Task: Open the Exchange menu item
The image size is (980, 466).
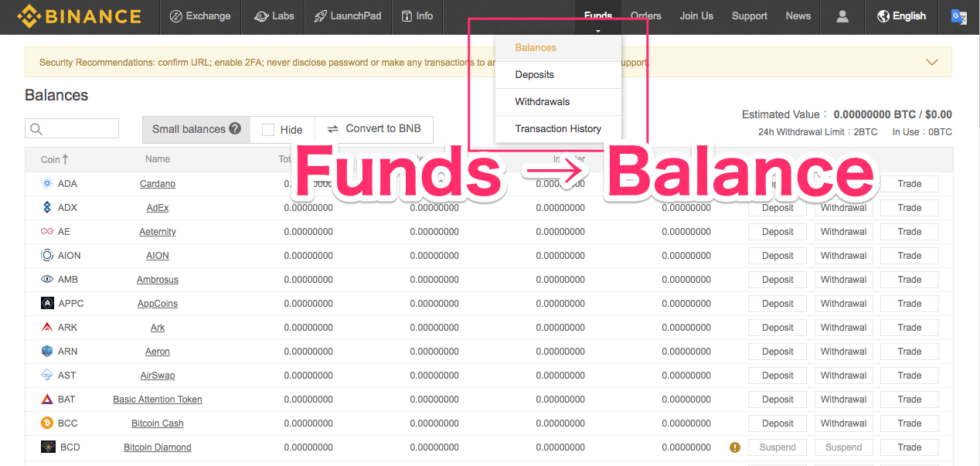Action: click(200, 16)
